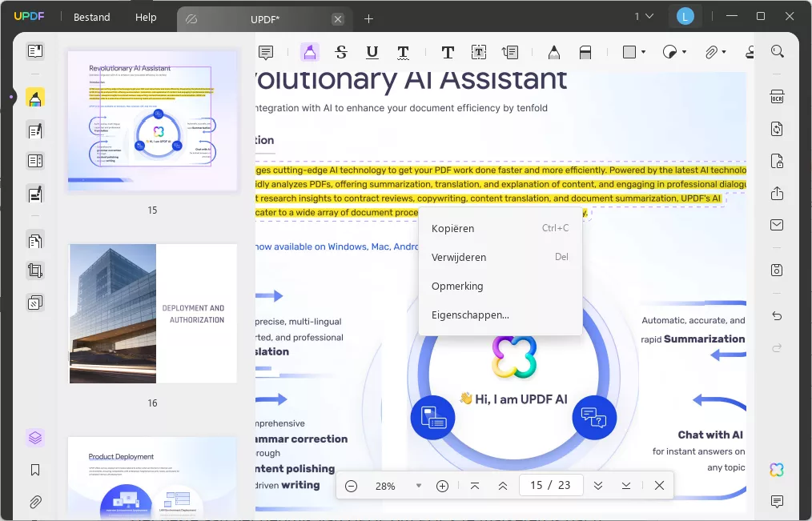Select the Text Comment (T) tool
Screen dimensions: 812x521
coord(448,52)
